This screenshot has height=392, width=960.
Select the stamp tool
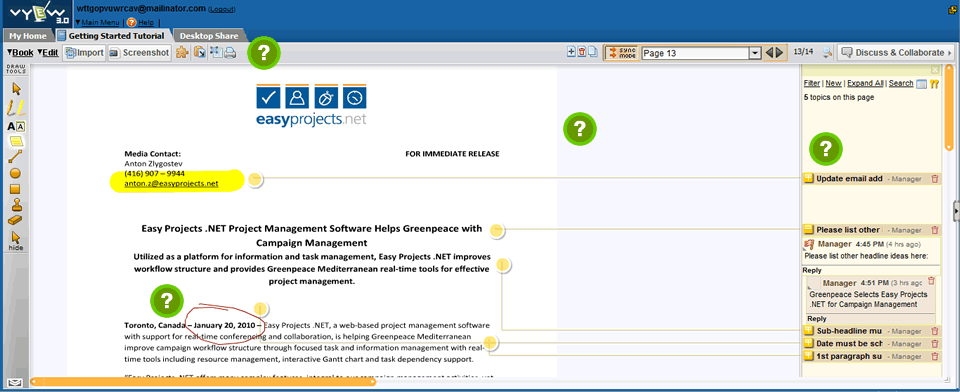click(16, 205)
